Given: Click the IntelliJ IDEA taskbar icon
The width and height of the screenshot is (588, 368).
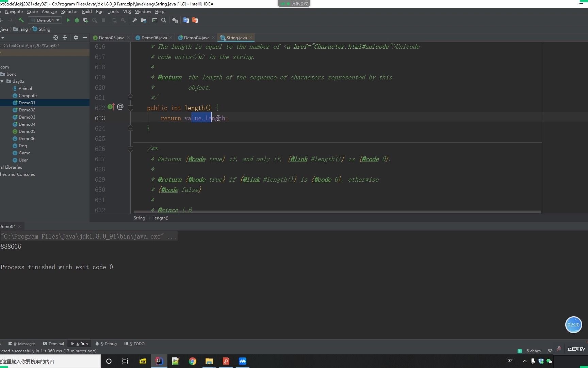Looking at the screenshot, I should point(159,361).
